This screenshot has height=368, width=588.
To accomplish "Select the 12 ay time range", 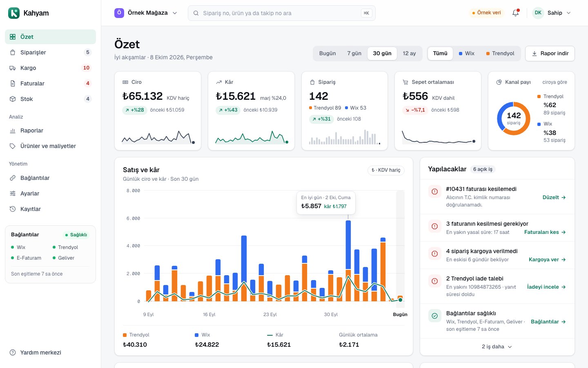I will tap(410, 54).
